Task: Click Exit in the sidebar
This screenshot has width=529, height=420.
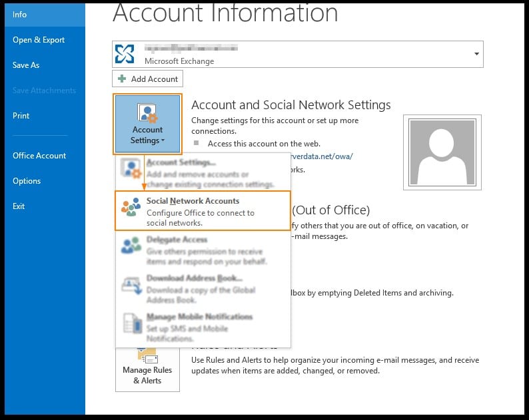Action: [19, 206]
